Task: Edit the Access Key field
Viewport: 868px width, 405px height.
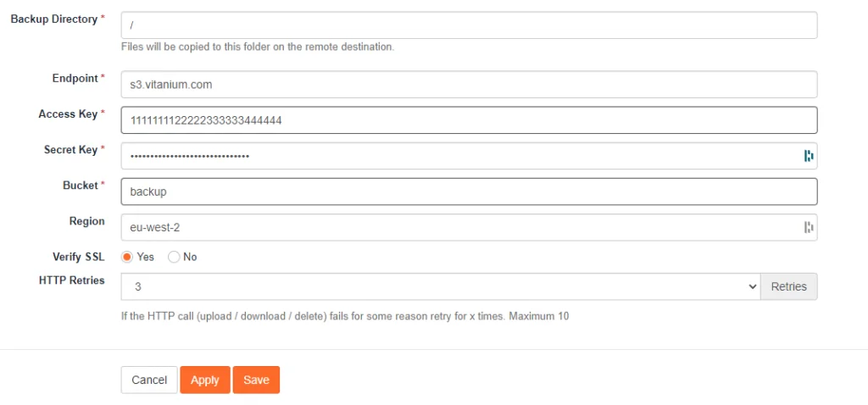Action: coord(469,120)
